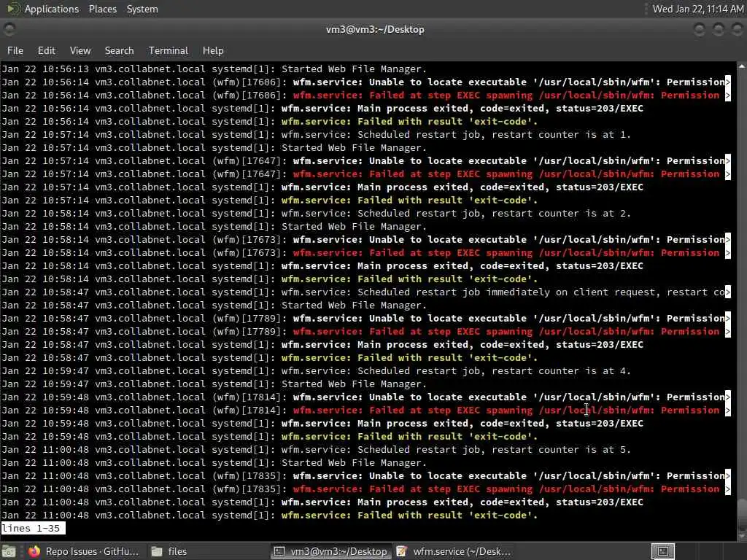Click the terminal icon in the taskbar entry

coord(279,551)
